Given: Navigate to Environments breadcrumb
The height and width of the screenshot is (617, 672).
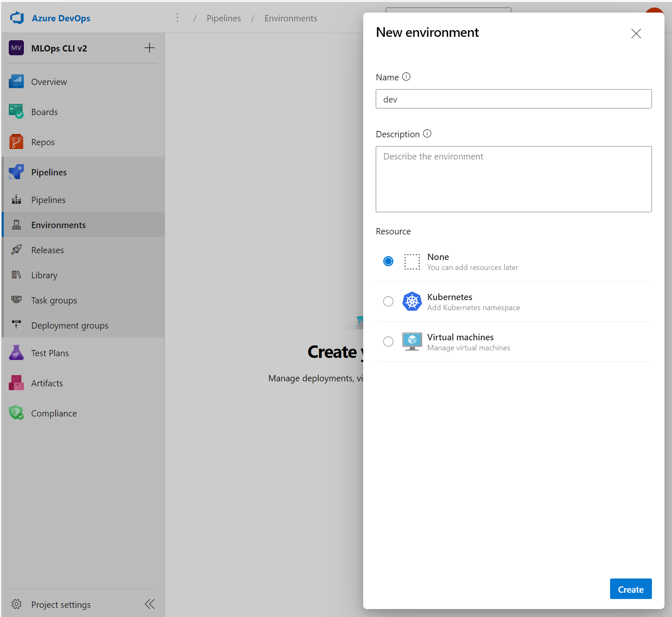Looking at the screenshot, I should point(290,18).
